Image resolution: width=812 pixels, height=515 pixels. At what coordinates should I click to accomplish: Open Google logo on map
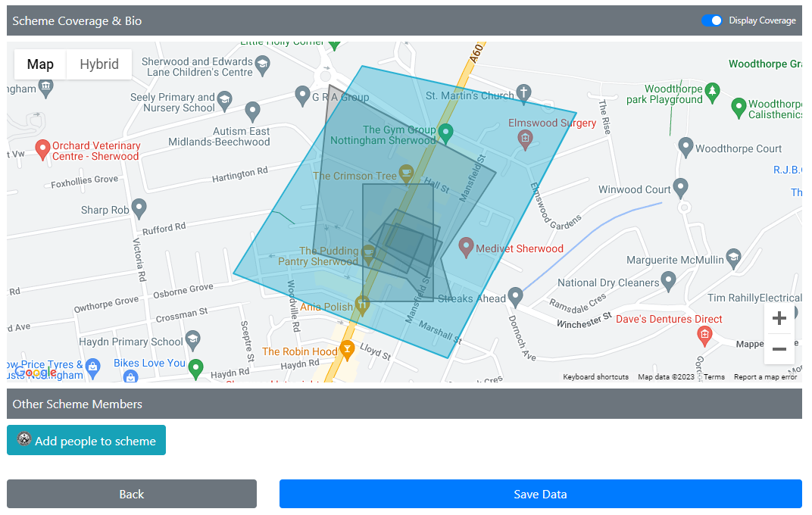pos(36,372)
